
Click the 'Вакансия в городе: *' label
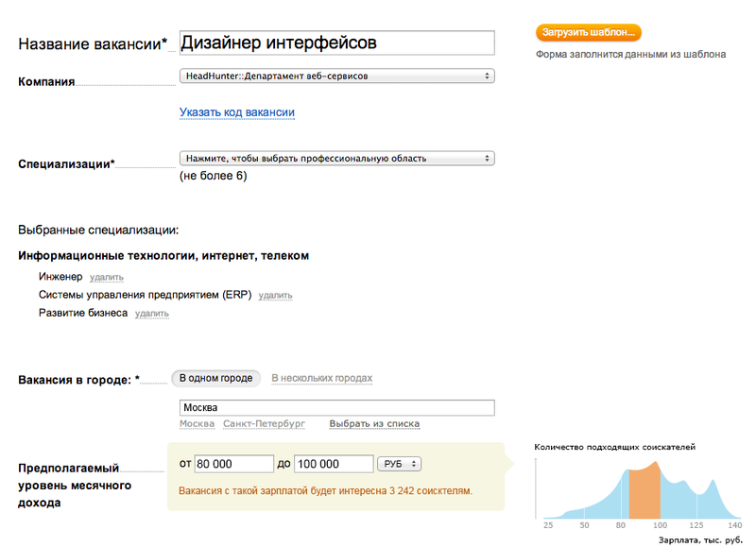[79, 380]
